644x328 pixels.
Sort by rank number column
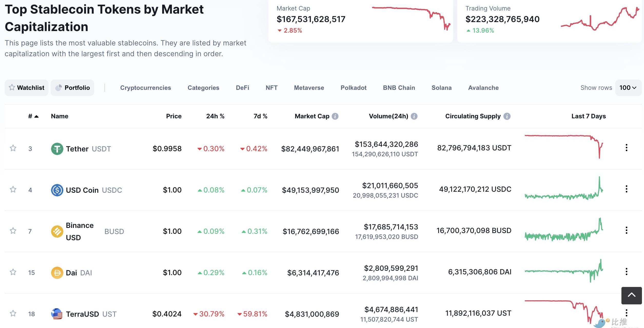tap(33, 116)
